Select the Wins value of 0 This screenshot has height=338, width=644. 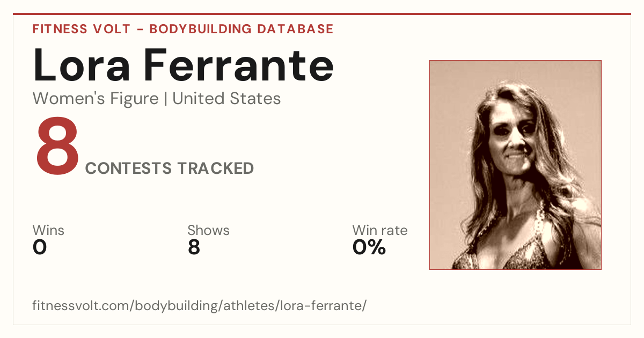[40, 247]
